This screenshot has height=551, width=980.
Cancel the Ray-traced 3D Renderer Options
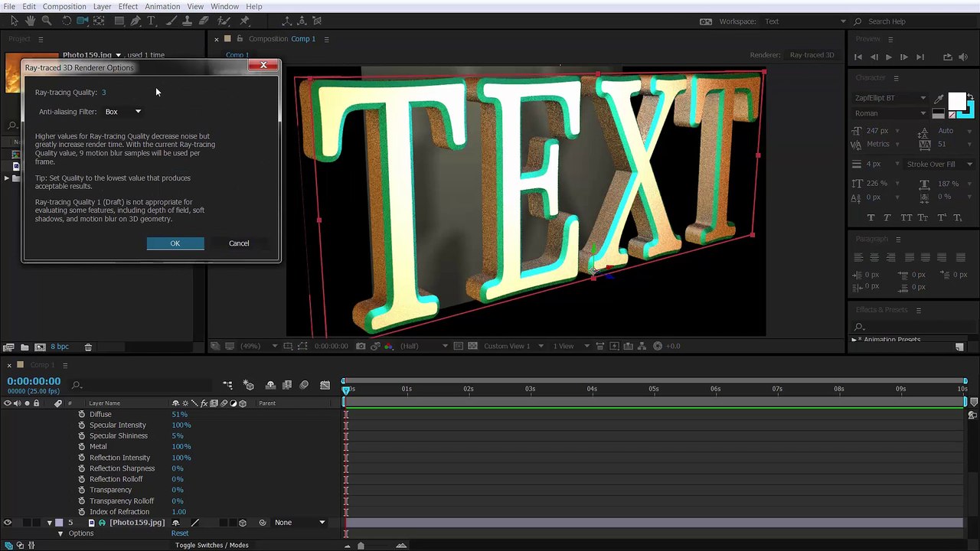pos(239,243)
